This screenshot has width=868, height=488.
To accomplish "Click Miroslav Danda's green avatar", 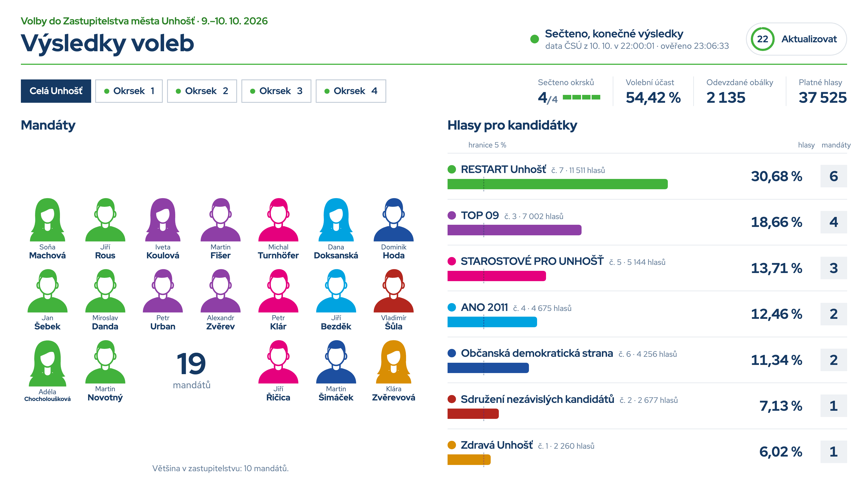I will point(105,291).
